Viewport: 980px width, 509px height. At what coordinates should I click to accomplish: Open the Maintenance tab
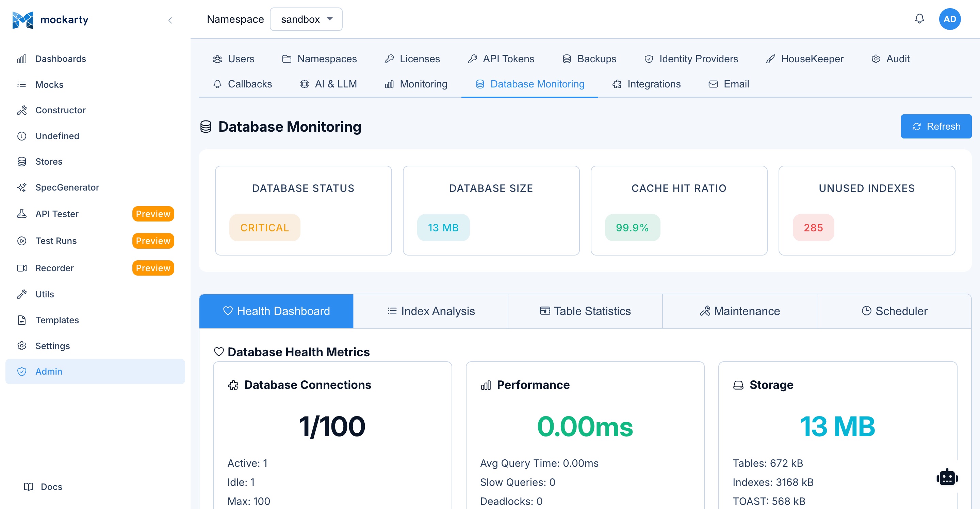[739, 311]
